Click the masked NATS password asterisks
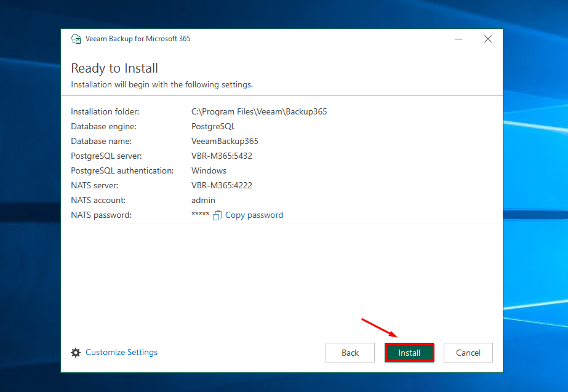This screenshot has height=392, width=568. (201, 214)
